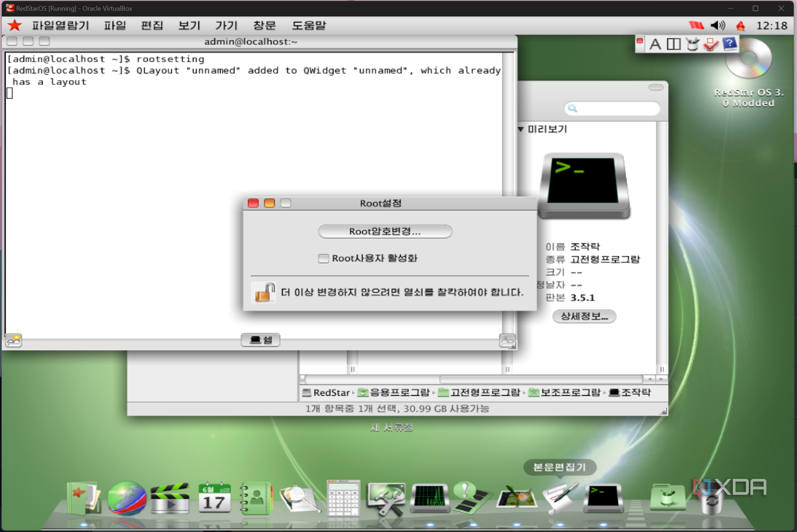Viewport: 797px width, 532px height.
Task: Click the padlock to lock Root settings
Action: point(264,292)
